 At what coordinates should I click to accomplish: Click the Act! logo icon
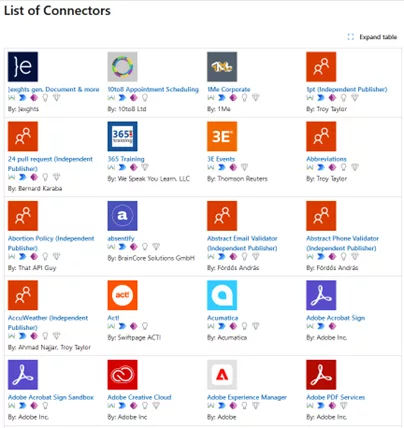pyautogui.click(x=122, y=295)
